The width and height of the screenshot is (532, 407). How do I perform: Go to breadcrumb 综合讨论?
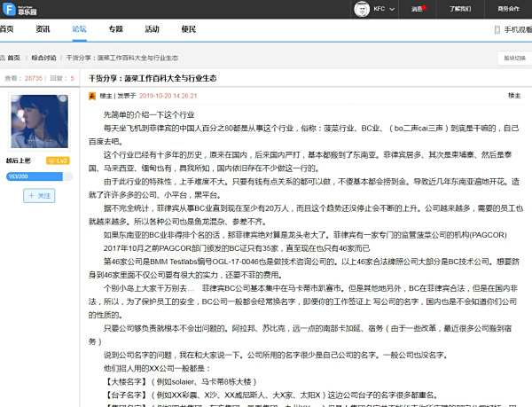click(43, 58)
